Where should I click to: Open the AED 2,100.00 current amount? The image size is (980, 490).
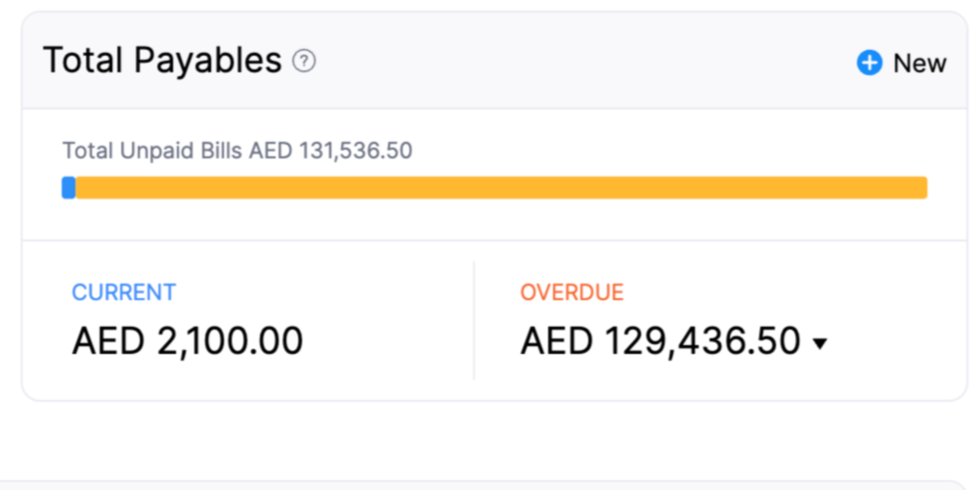point(188,341)
